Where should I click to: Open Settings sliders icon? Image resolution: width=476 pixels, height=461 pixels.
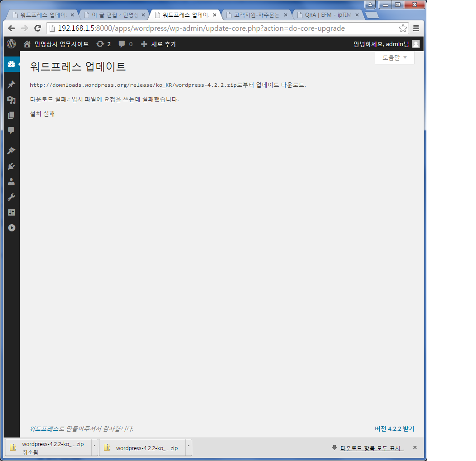tap(11, 212)
